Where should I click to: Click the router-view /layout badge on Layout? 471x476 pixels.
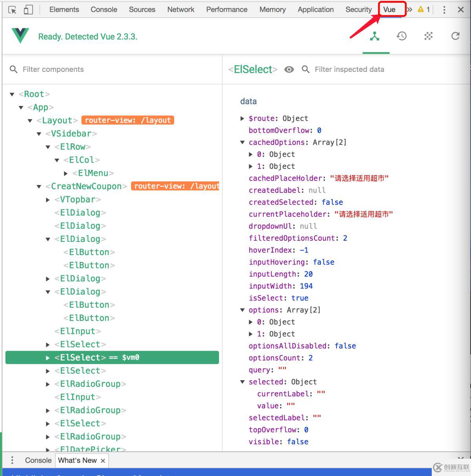(128, 120)
